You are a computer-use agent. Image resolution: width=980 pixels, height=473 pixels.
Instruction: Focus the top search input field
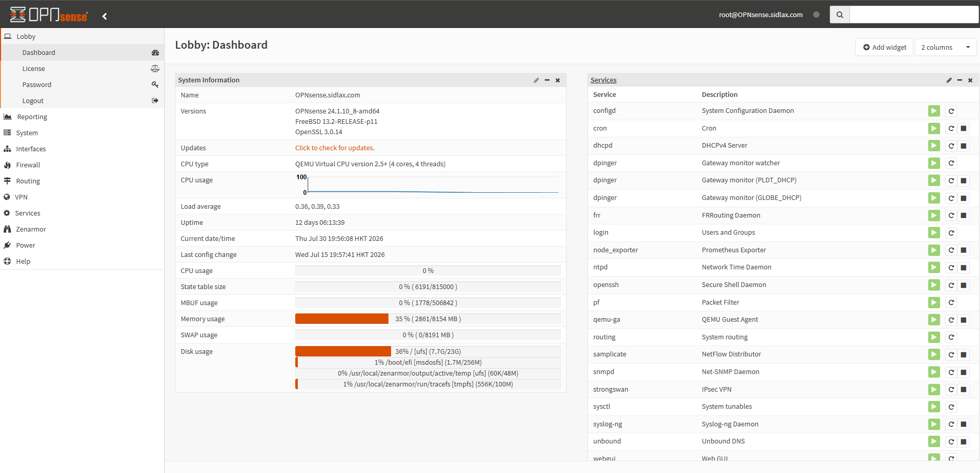pyautogui.click(x=914, y=15)
